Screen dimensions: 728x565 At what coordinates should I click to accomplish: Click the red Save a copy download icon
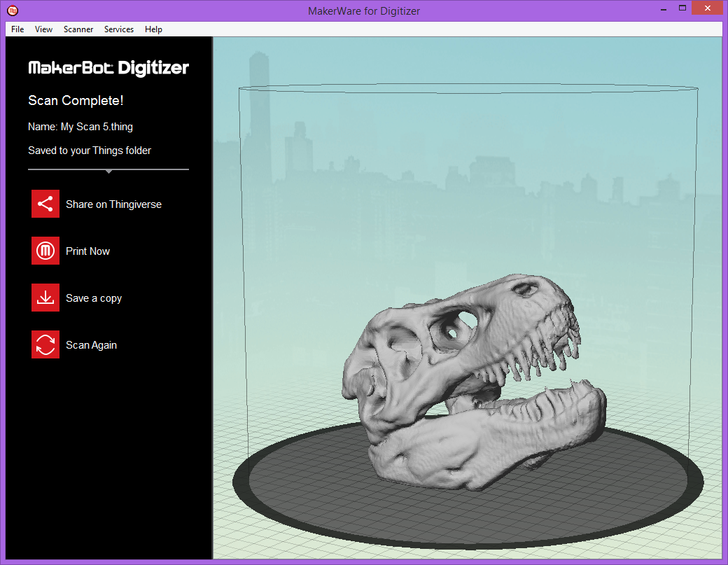tap(45, 298)
